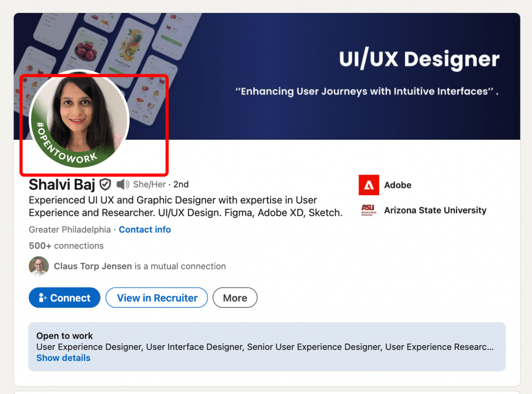This screenshot has height=394, width=532.
Task: Play the name pronunciation speaker icon
Action: click(123, 184)
